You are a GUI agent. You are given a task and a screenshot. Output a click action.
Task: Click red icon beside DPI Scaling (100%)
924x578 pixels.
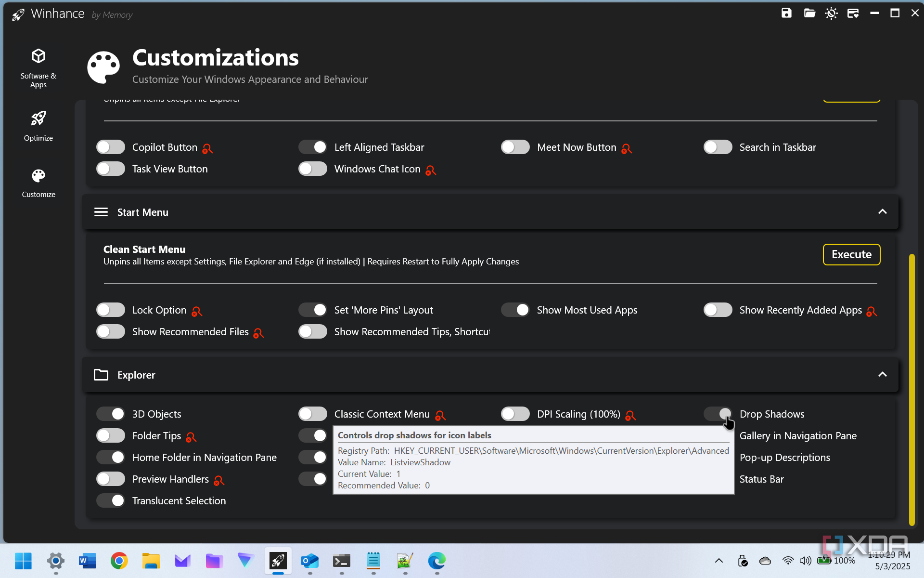coord(630,415)
